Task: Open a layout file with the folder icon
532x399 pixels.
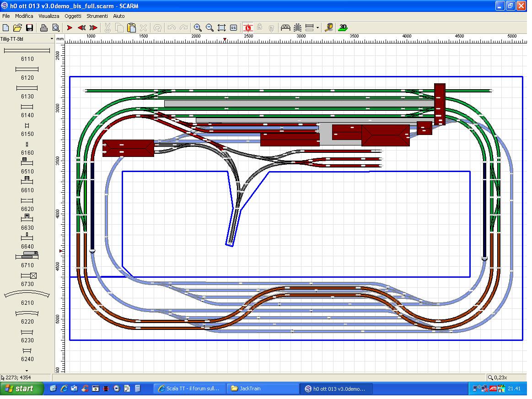Action: click(17, 28)
